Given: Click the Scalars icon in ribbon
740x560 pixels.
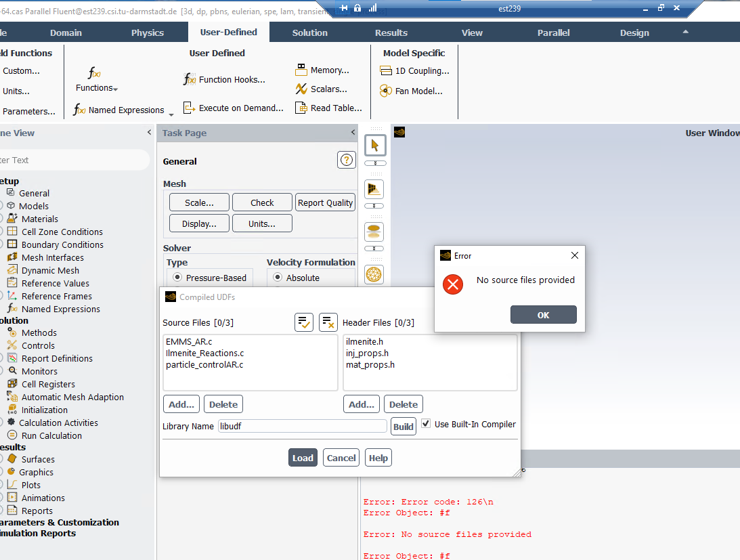Looking at the screenshot, I should click(301, 89).
